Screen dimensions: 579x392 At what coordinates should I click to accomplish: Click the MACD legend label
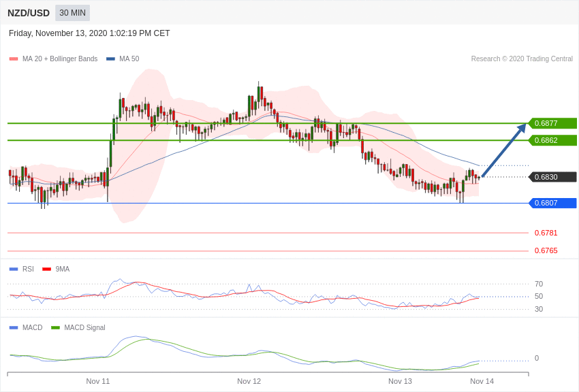coord(33,327)
